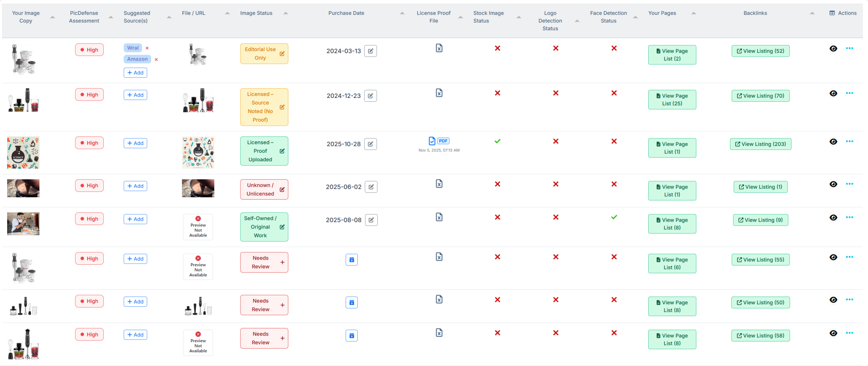This screenshot has width=868, height=366.
Task: Edit the purchase date 2024-03-13
Action: pos(371,51)
